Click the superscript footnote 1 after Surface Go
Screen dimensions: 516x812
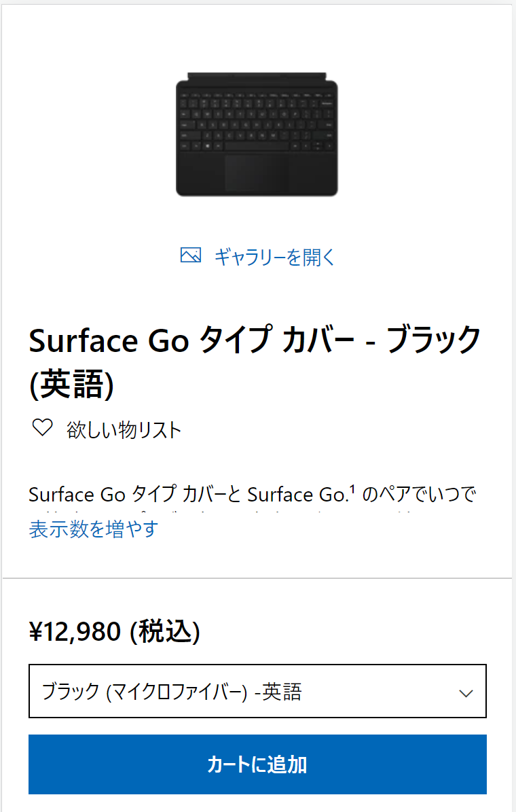coord(354,488)
